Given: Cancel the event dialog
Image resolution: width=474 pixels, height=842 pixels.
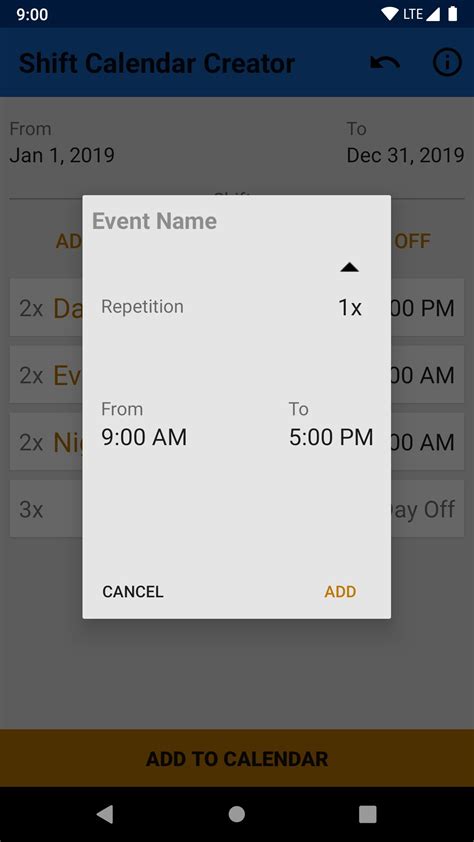Looking at the screenshot, I should click(x=133, y=592).
